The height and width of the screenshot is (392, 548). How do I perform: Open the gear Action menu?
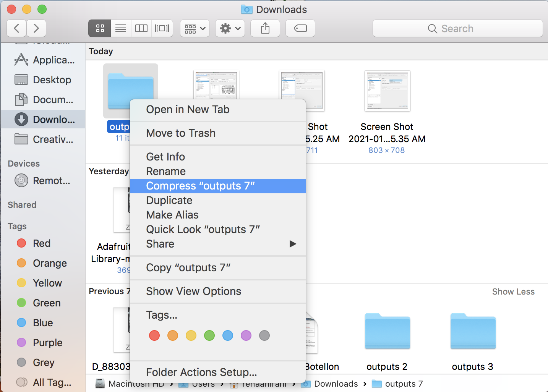[x=230, y=28]
